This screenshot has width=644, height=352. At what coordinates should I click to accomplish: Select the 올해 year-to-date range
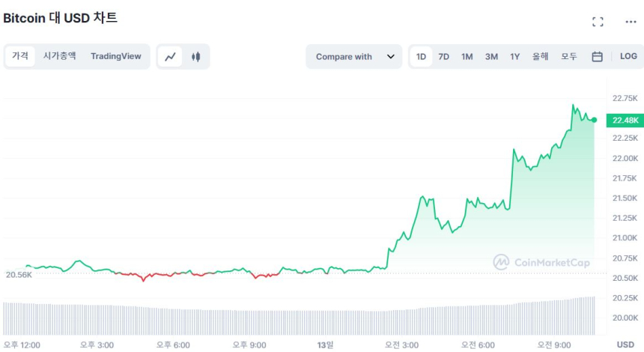pyautogui.click(x=541, y=57)
